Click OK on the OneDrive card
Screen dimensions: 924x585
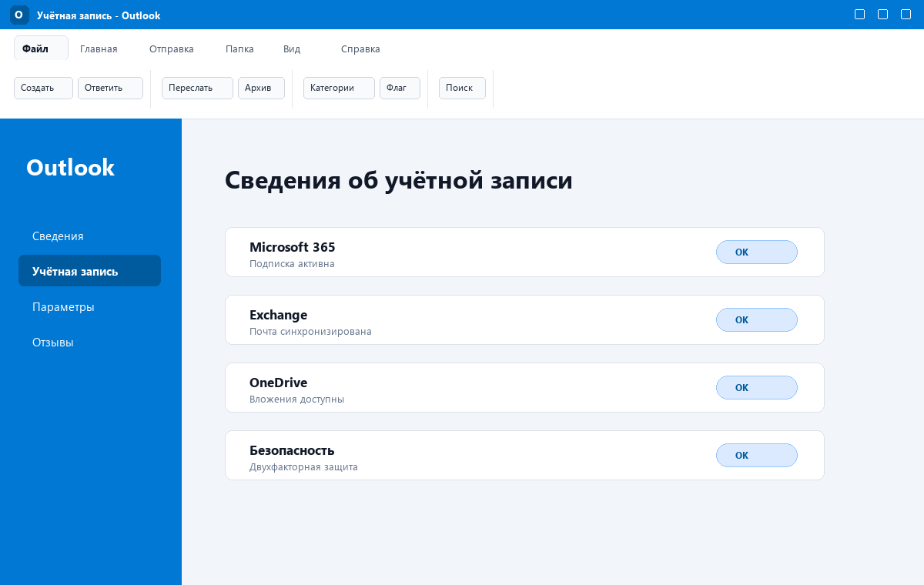[757, 387]
